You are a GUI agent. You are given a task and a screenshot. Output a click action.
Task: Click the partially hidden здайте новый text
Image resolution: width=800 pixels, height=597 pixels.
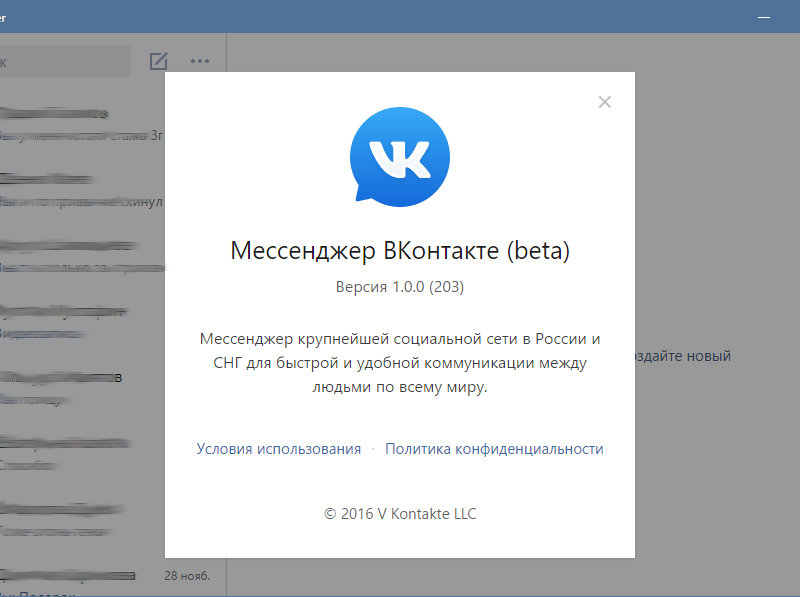click(x=683, y=356)
